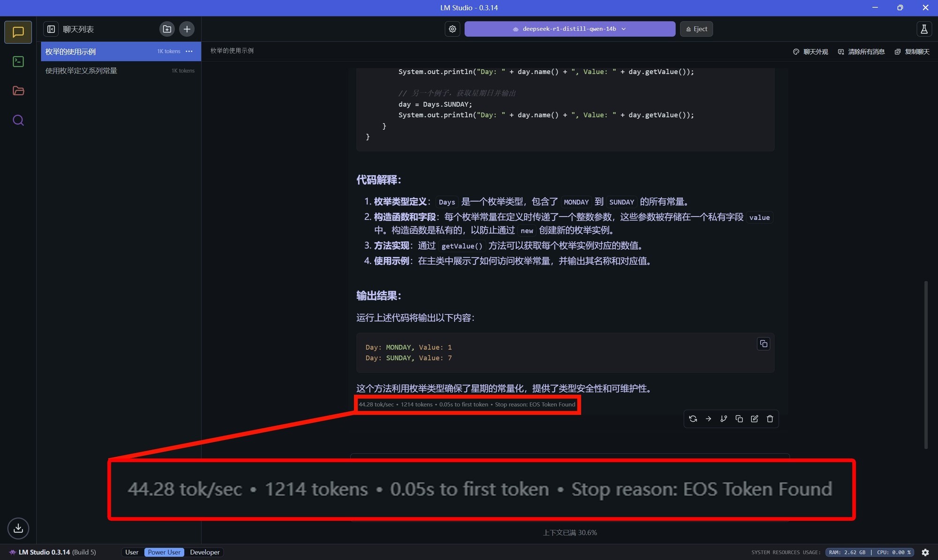Copy the output code block
This screenshot has height=560, width=938.
coord(764,344)
